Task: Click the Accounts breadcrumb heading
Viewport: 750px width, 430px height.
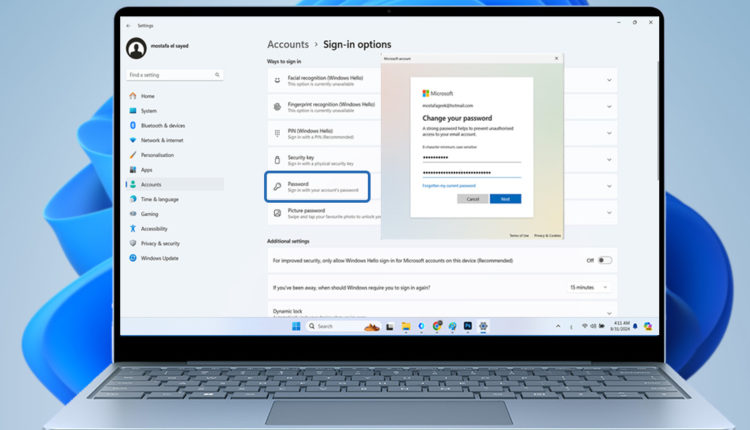Action: [x=287, y=45]
